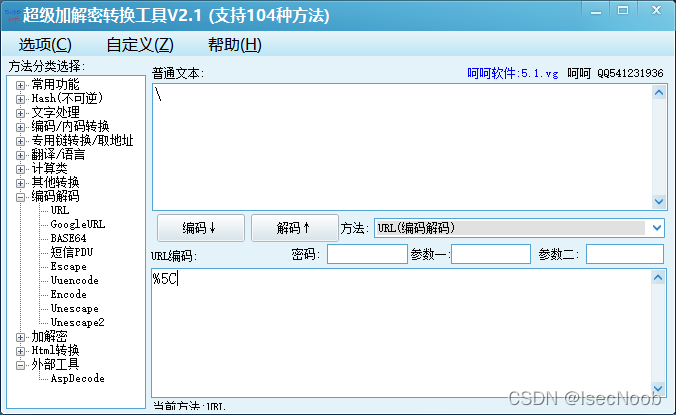Open the 自定义(Z) menu

pyautogui.click(x=140, y=45)
